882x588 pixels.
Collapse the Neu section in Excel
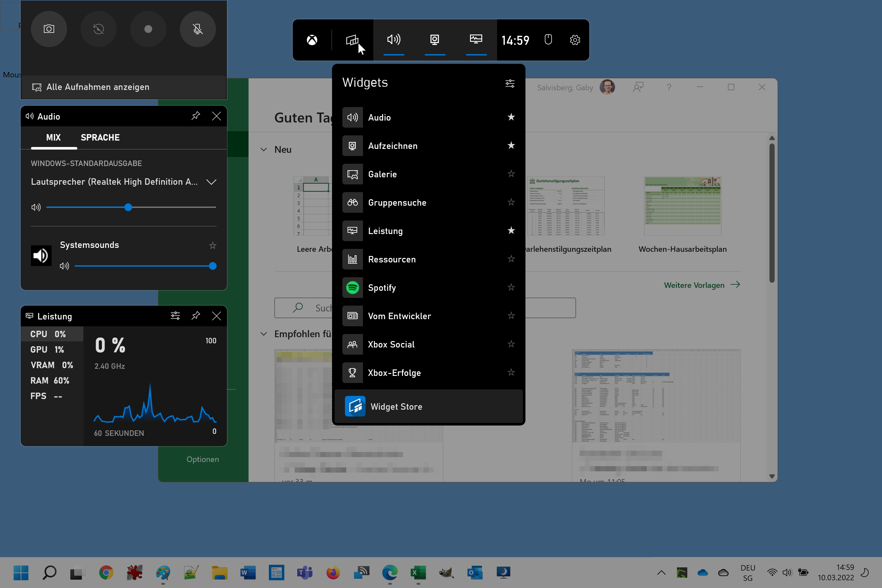pyautogui.click(x=263, y=149)
